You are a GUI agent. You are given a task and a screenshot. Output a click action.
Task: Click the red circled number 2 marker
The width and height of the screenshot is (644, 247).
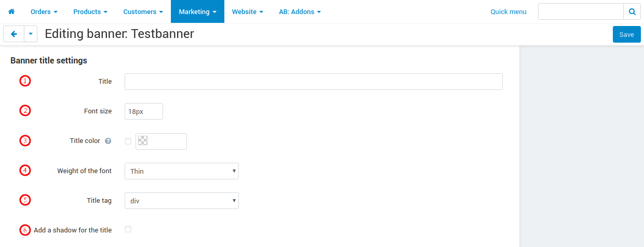tap(25, 111)
